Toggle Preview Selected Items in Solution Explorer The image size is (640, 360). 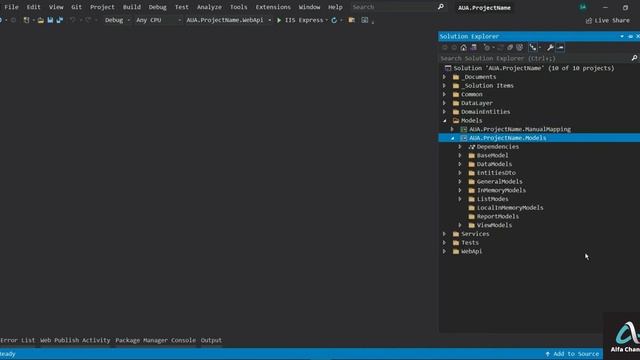pyautogui.click(x=560, y=48)
